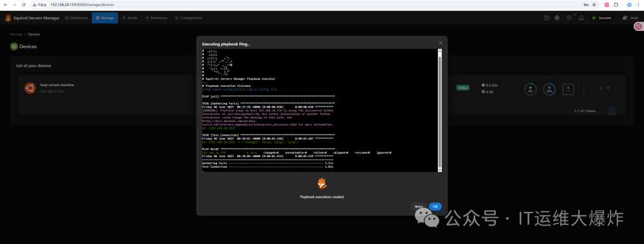Open the heartbeat health status icon
Screen dimensions: 644x244
click(x=569, y=18)
